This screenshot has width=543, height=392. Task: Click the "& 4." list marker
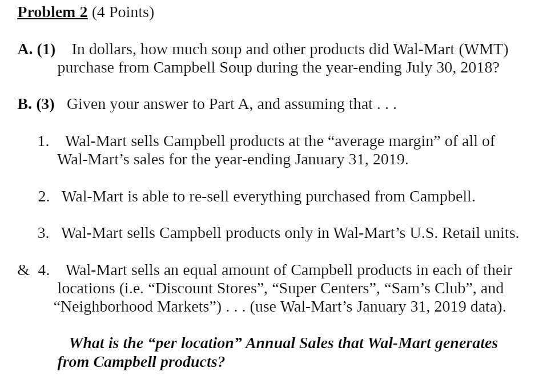(34, 270)
